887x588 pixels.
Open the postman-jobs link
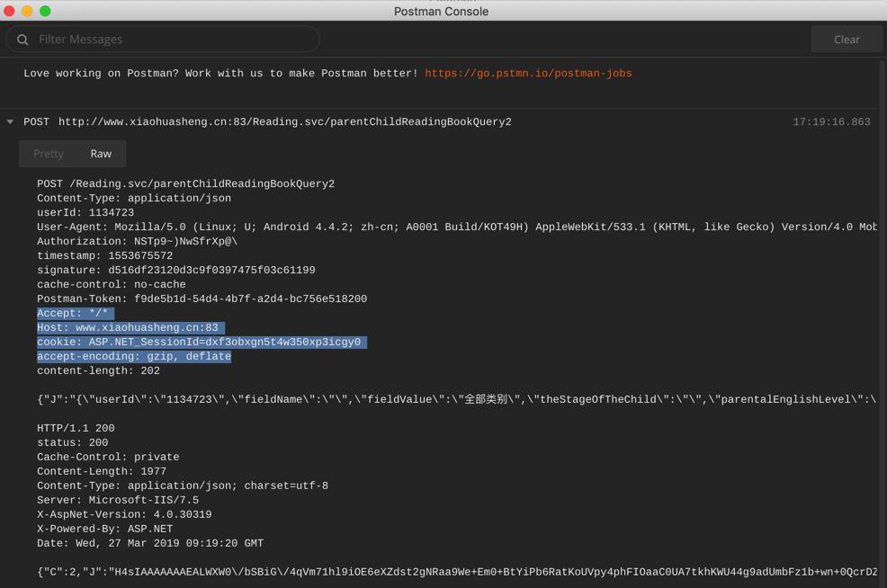[x=528, y=74]
